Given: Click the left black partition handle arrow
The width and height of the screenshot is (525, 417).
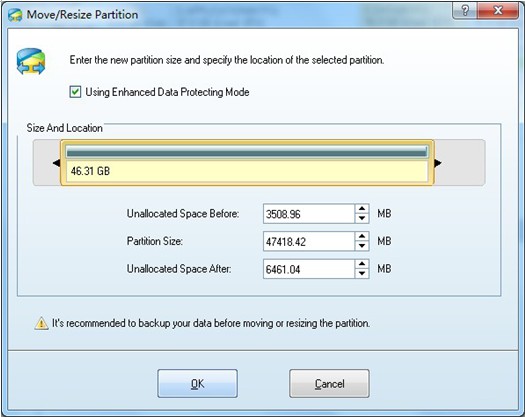Looking at the screenshot, I should pyautogui.click(x=56, y=163).
